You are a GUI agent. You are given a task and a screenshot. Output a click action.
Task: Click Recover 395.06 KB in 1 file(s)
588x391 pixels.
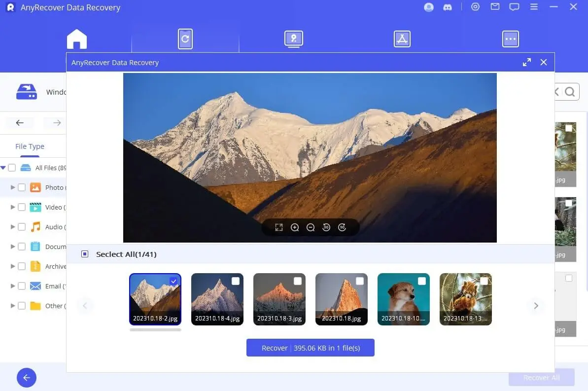point(311,348)
